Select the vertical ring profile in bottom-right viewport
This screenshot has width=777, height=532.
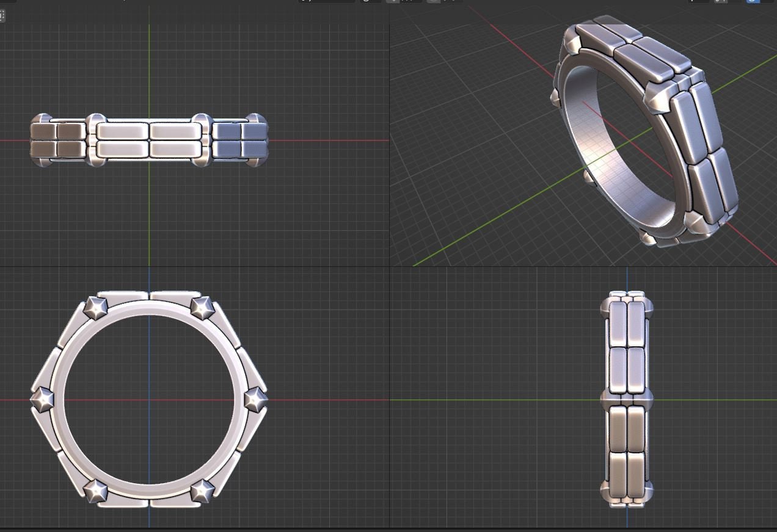[x=627, y=399]
